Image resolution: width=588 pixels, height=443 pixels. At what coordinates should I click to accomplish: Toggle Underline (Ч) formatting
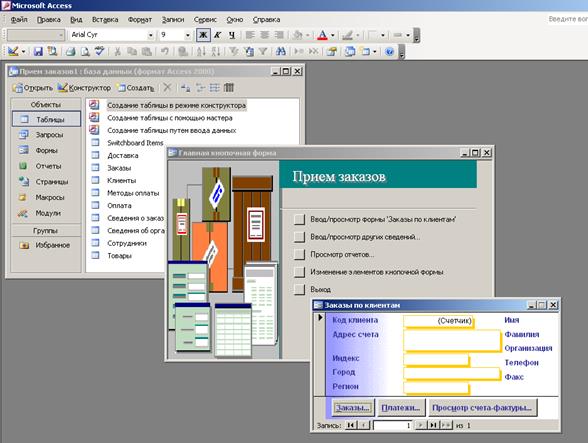pyautogui.click(x=232, y=35)
